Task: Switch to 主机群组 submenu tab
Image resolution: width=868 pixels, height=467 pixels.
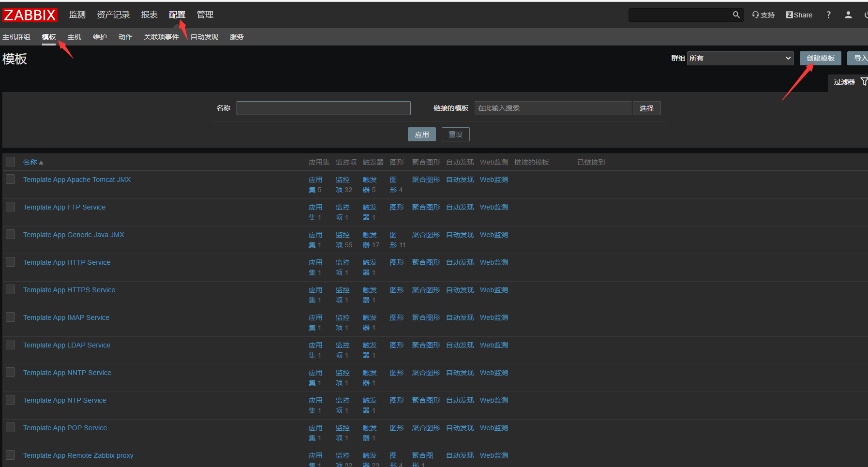Action: (16, 37)
